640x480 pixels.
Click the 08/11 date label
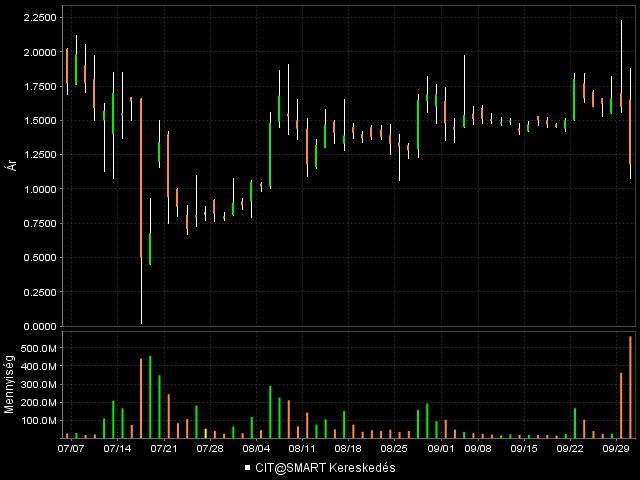[302, 449]
